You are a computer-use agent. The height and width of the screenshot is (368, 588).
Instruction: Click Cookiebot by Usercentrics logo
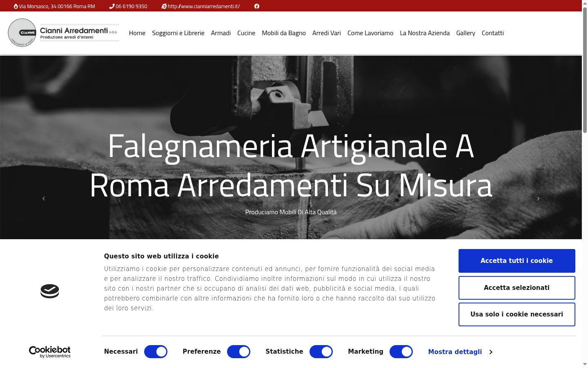(x=50, y=352)
